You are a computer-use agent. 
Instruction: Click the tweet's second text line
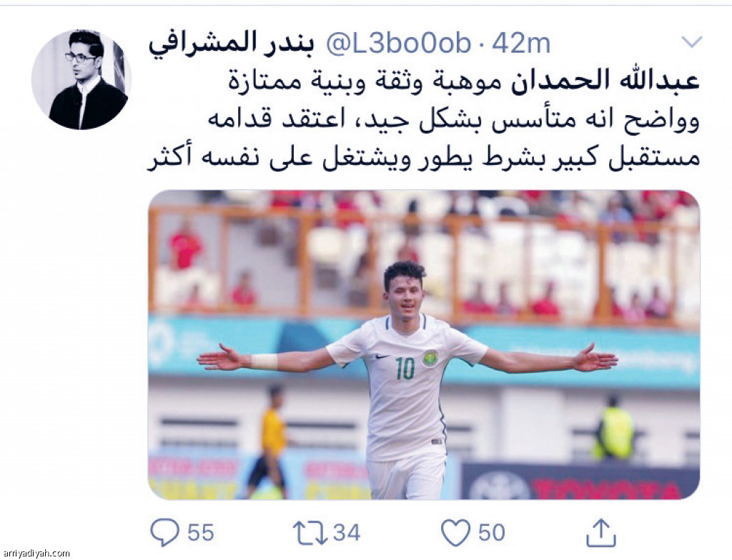(x=453, y=119)
